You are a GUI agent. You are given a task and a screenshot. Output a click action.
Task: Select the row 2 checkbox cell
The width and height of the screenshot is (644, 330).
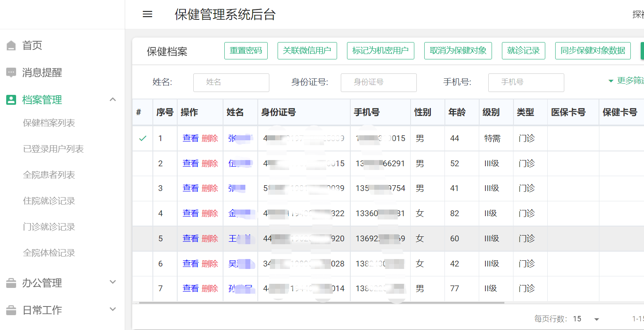143,163
